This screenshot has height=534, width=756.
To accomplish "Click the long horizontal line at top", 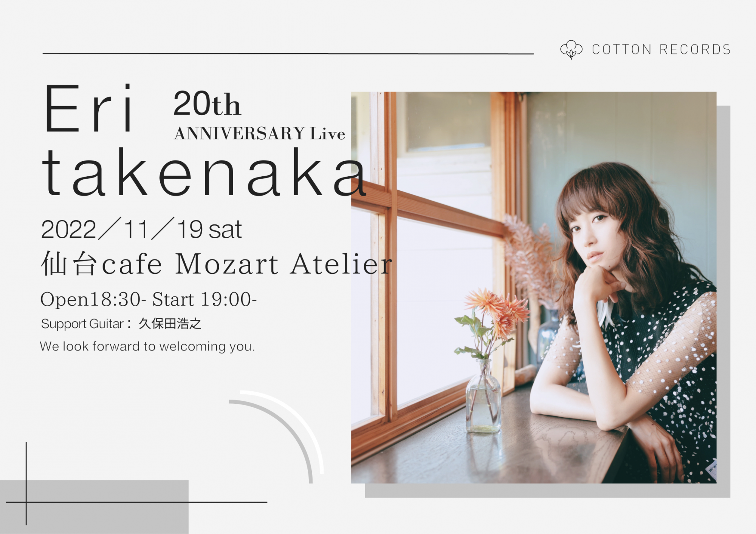I will tap(288, 54).
